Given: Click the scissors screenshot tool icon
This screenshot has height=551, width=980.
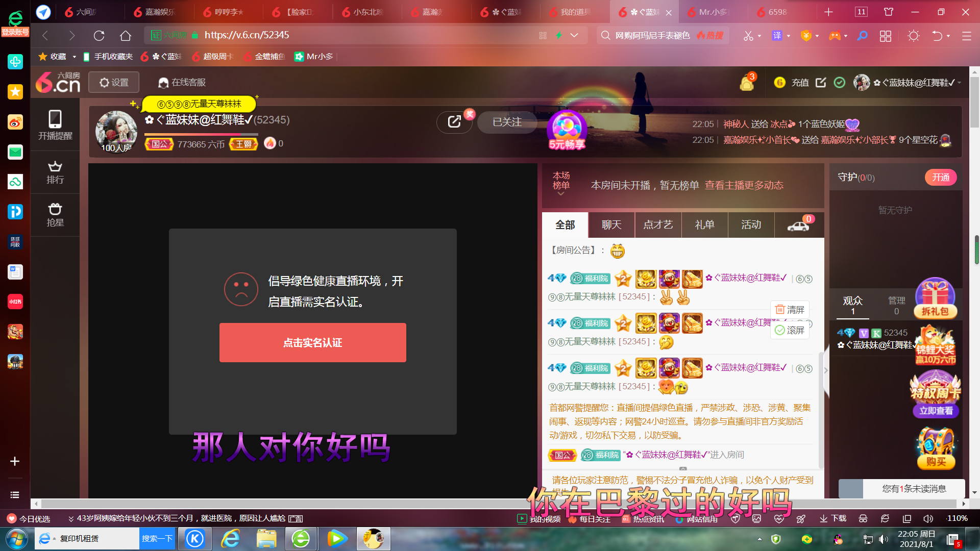Looking at the screenshot, I should tap(748, 36).
